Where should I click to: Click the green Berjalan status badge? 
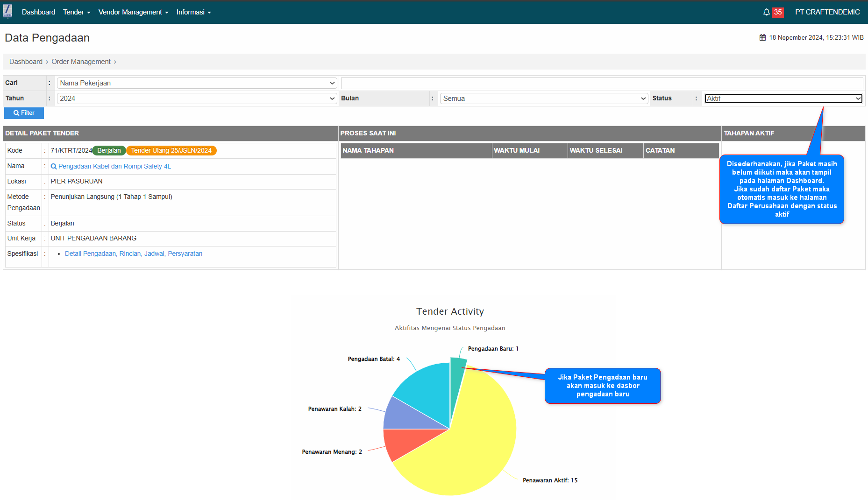coord(109,151)
